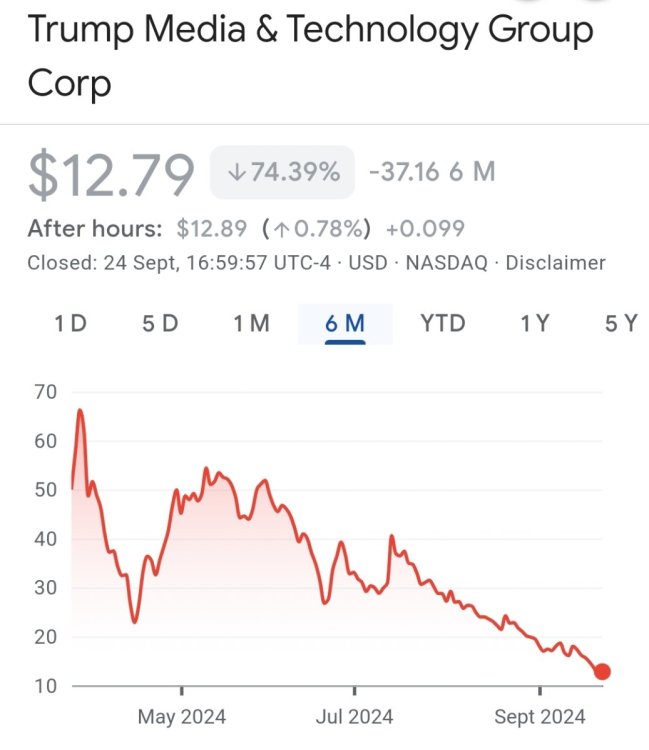Click the Sept 2024 axis label
The image size is (649, 750).
tap(540, 717)
